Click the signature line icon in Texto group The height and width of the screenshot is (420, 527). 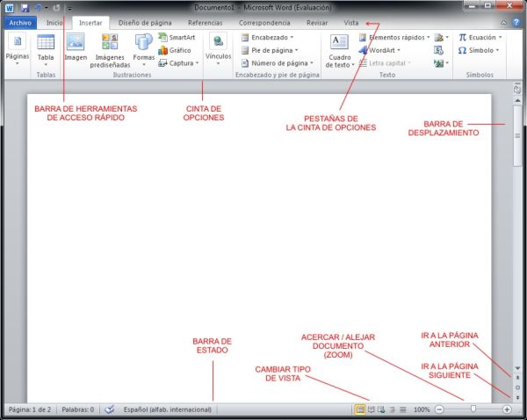point(441,37)
